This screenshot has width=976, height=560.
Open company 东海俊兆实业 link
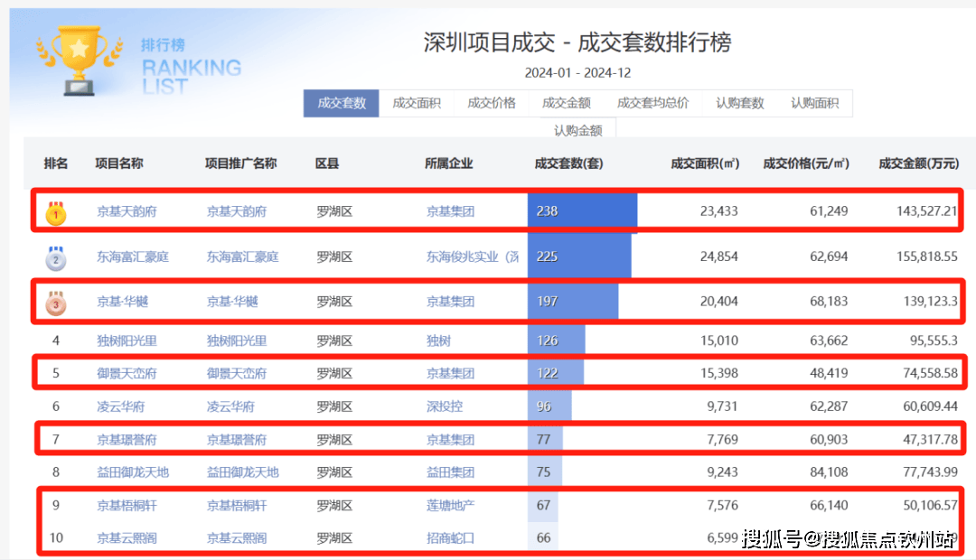point(473,257)
